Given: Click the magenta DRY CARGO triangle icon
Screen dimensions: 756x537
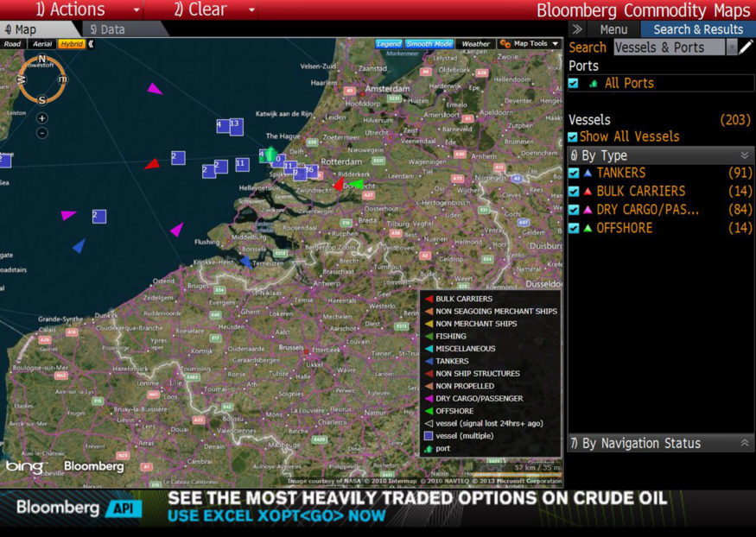Looking at the screenshot, I should tap(588, 210).
